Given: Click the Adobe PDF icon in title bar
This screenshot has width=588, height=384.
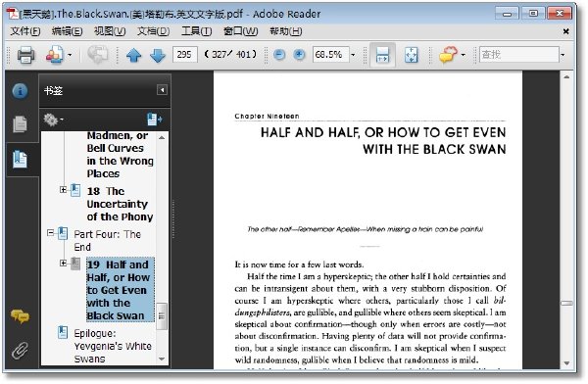Looking at the screenshot, I should coord(13,14).
